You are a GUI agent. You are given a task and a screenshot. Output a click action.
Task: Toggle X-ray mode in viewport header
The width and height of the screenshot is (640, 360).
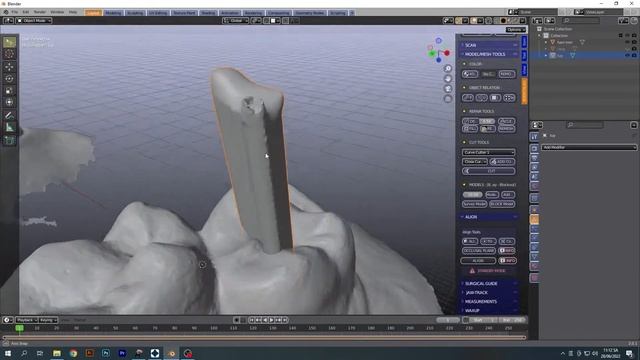[x=489, y=20]
